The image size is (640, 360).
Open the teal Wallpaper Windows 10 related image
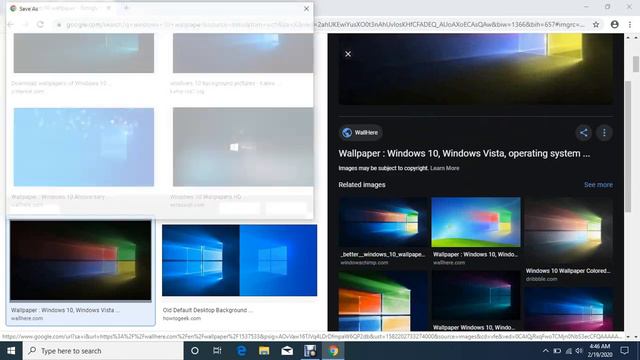click(476, 296)
